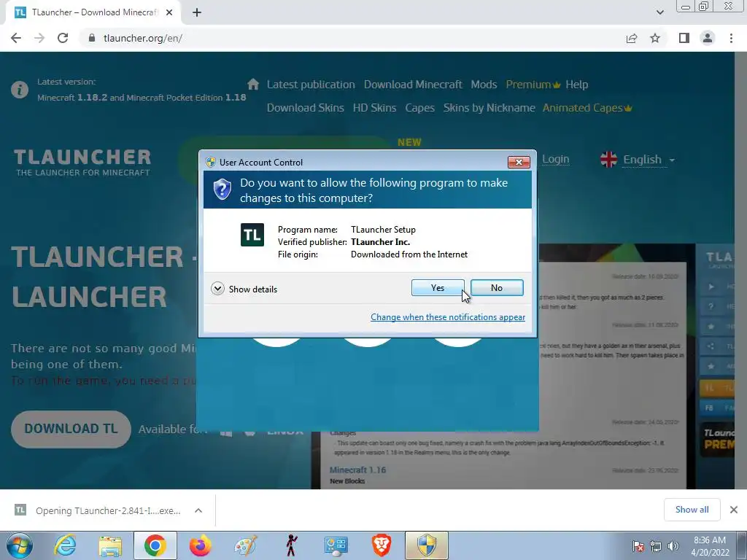Click the volume speaker icon in tray

pyautogui.click(x=673, y=546)
